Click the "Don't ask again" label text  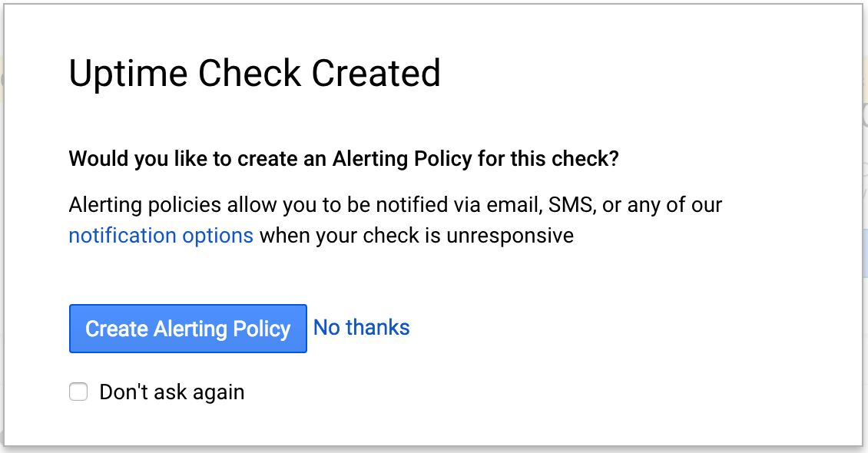pos(172,392)
